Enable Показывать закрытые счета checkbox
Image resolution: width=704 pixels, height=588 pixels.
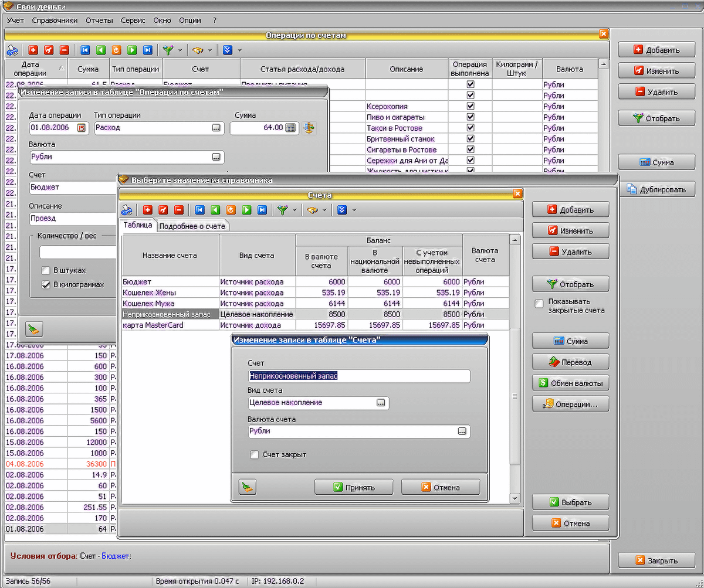[x=539, y=304]
